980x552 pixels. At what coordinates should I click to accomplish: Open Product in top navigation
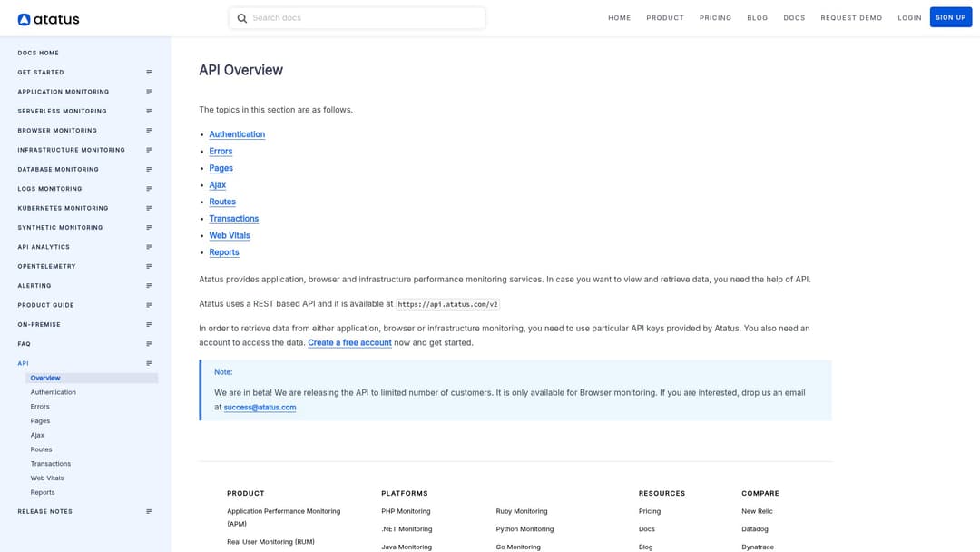[665, 18]
